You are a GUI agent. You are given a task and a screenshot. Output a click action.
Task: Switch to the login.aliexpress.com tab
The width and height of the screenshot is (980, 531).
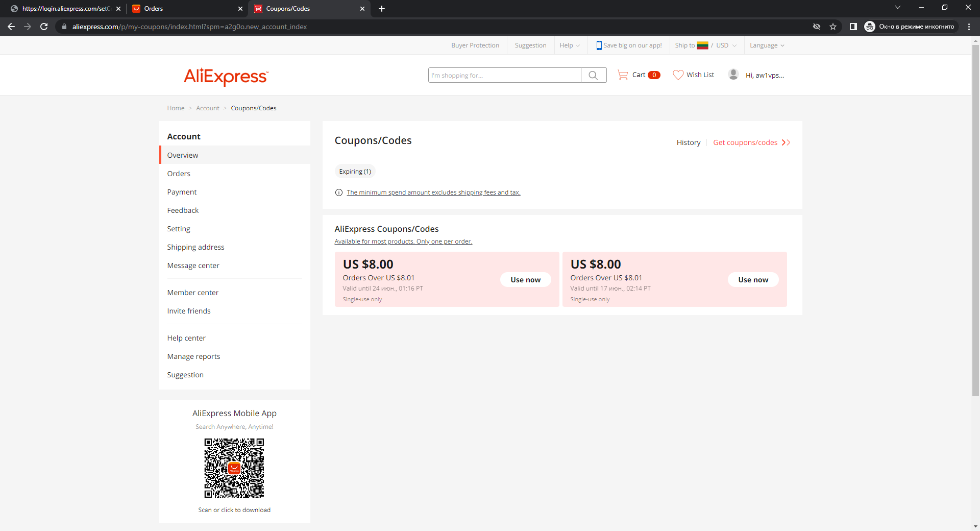tap(65, 9)
